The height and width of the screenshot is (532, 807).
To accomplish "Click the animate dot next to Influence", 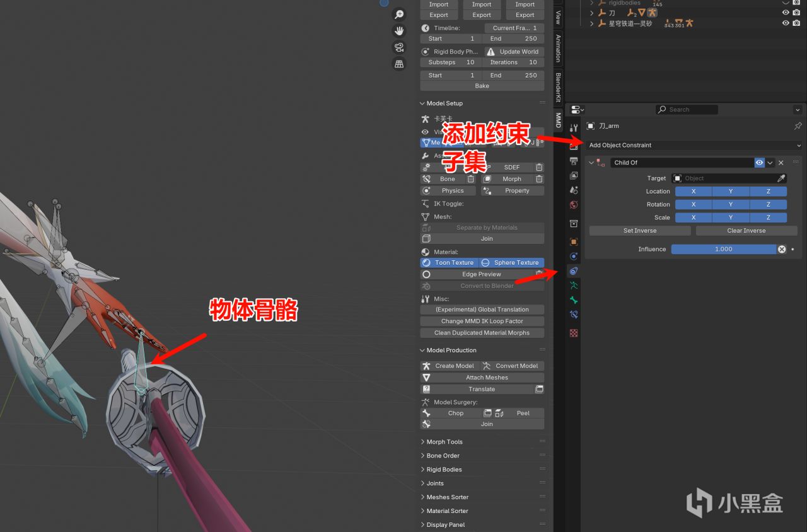I will tap(792, 249).
